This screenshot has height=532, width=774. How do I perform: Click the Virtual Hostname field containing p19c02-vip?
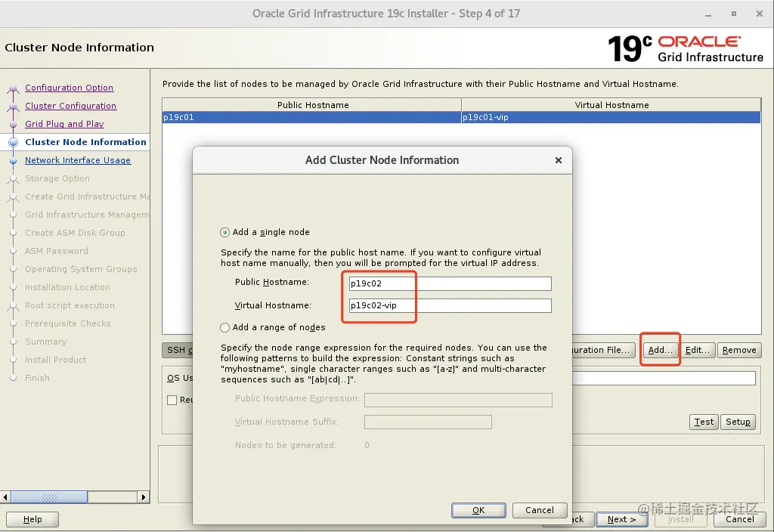(450, 305)
